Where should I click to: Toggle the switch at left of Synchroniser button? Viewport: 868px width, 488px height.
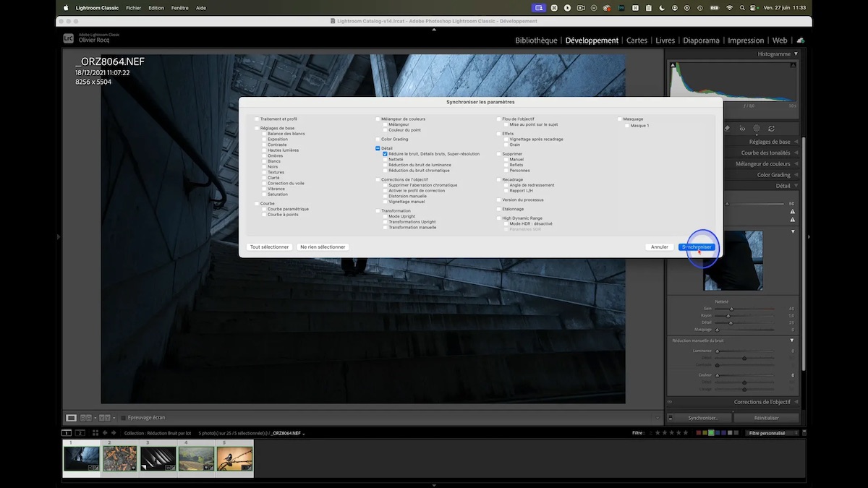(x=671, y=418)
